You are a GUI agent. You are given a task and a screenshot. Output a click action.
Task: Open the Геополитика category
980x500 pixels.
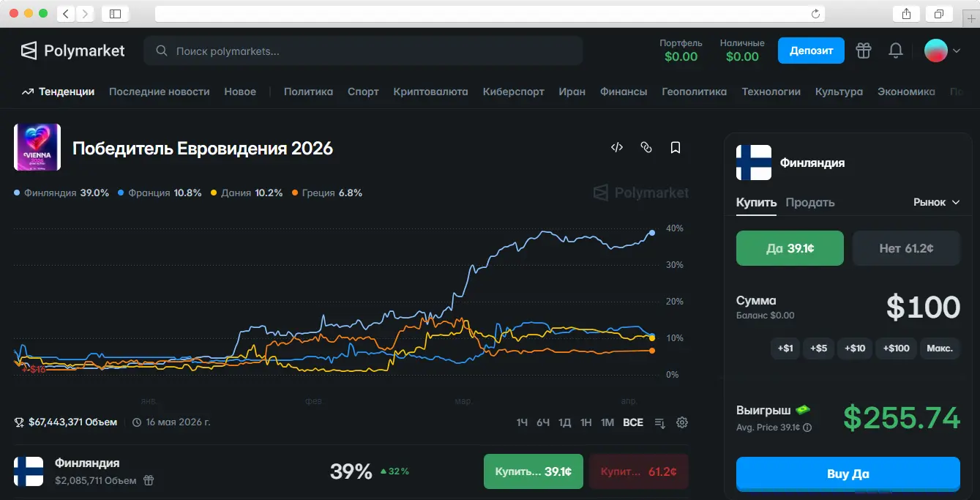tap(694, 92)
